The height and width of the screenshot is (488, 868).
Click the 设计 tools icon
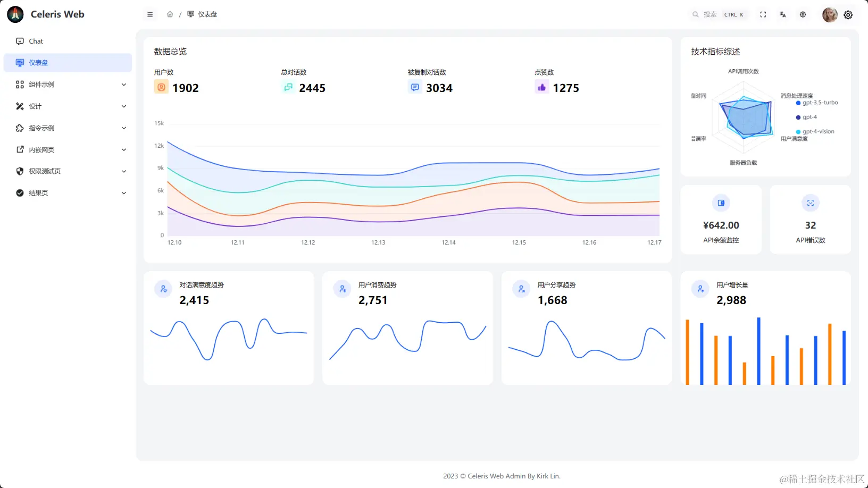click(20, 106)
